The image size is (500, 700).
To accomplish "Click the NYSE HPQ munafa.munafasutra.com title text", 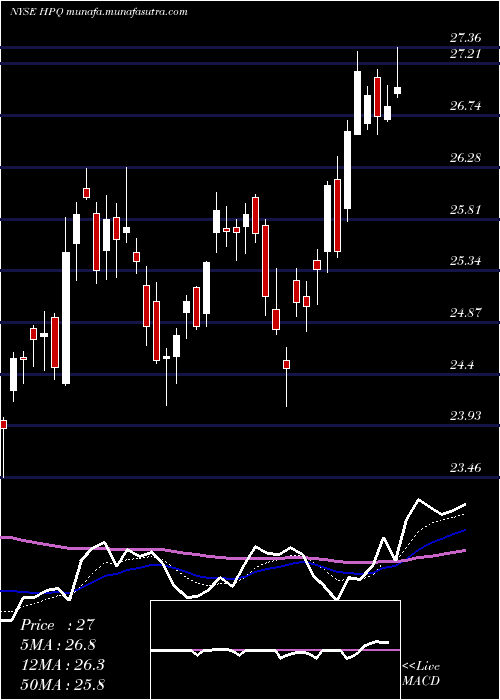I will (99, 12).
